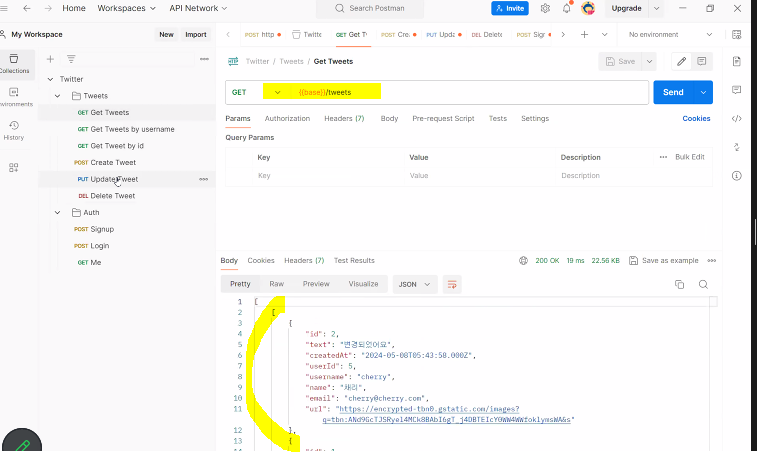Image resolution: width=757 pixels, height=452 pixels.
Task: Click Save as example
Action: (664, 261)
